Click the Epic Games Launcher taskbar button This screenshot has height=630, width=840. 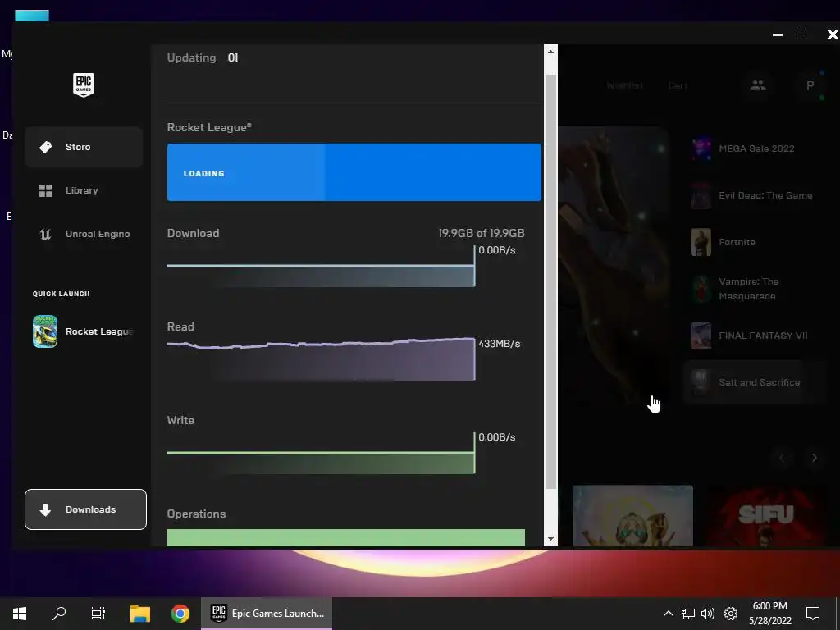[267, 614]
